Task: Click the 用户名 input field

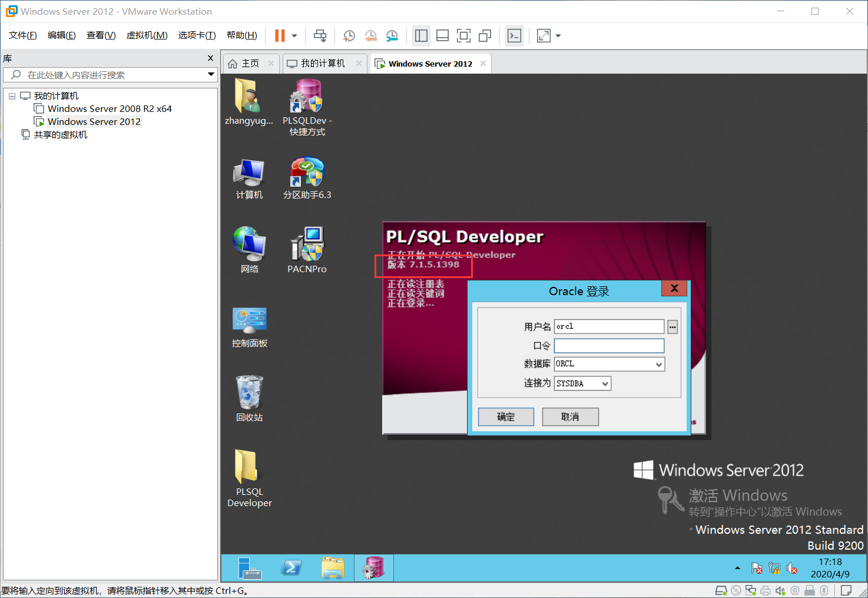Action: (609, 326)
